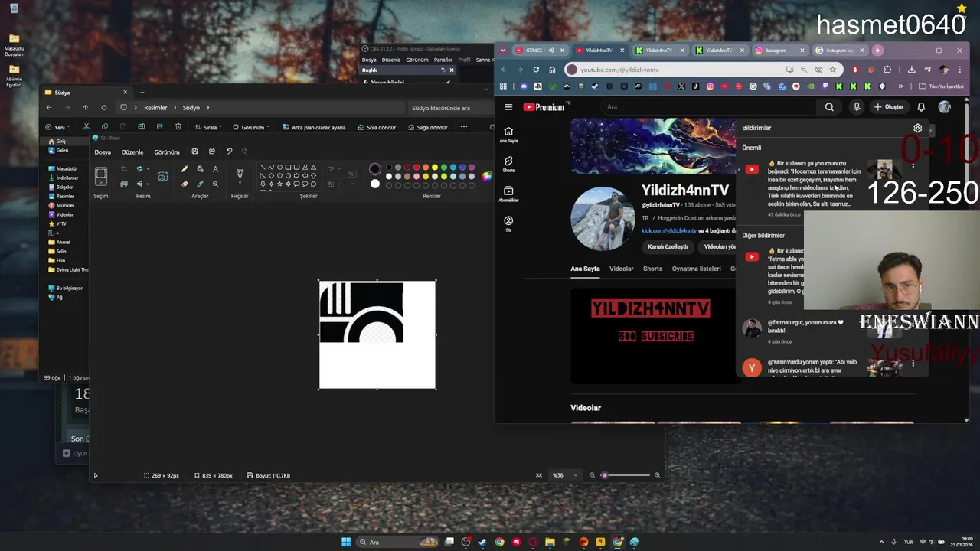Open the Sırala dropdown in Explorer
Viewport: 980px width, 551px height.
208,127
